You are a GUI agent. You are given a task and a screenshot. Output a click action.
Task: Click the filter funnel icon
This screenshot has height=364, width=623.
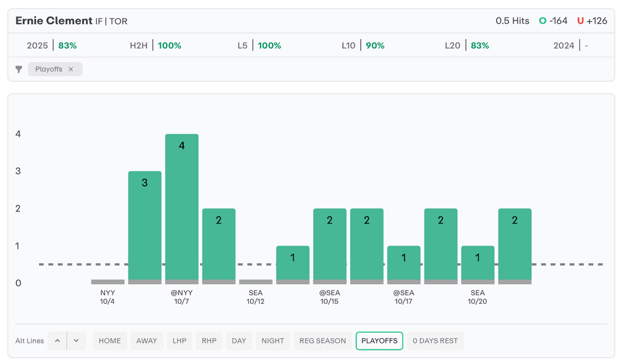click(19, 69)
